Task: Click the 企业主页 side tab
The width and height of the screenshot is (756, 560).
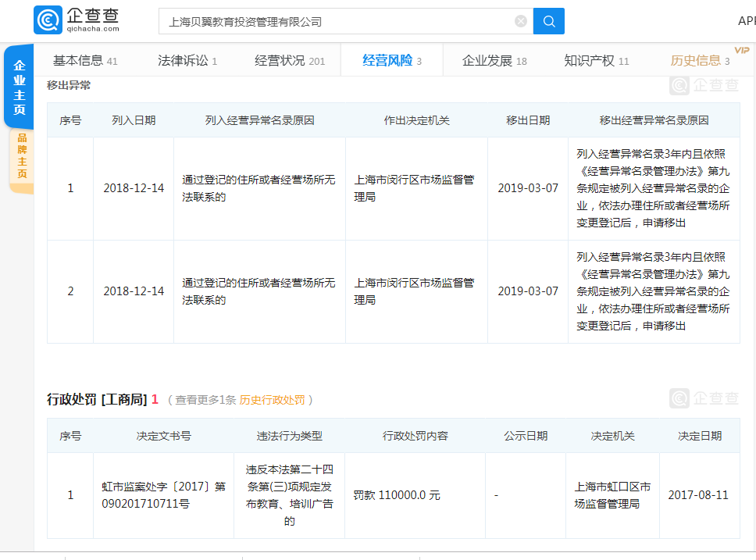Action: coord(20,87)
